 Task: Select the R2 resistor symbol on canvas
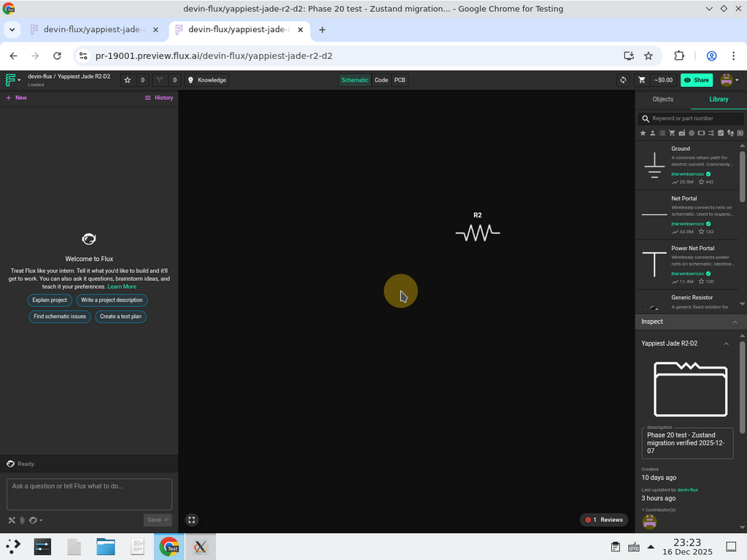(478, 233)
